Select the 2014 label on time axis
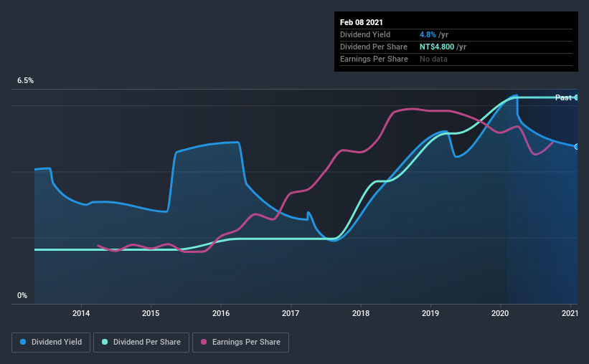Viewport: 589px width, 364px height. coord(81,313)
